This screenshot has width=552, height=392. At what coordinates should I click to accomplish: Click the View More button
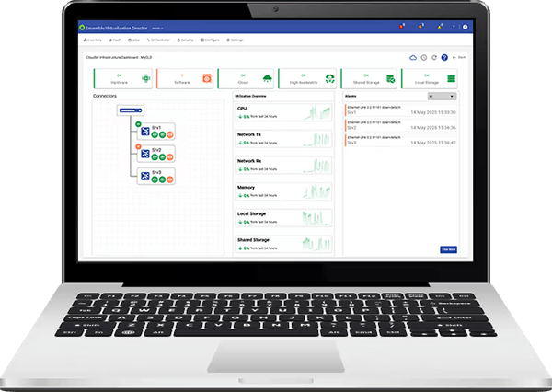(x=449, y=248)
